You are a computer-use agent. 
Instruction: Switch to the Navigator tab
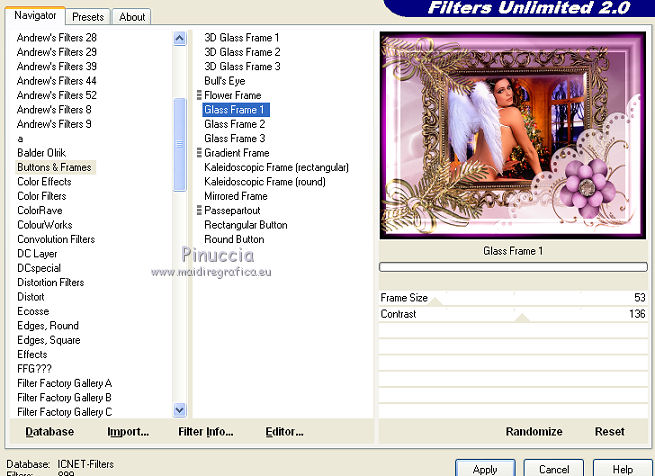coord(35,15)
